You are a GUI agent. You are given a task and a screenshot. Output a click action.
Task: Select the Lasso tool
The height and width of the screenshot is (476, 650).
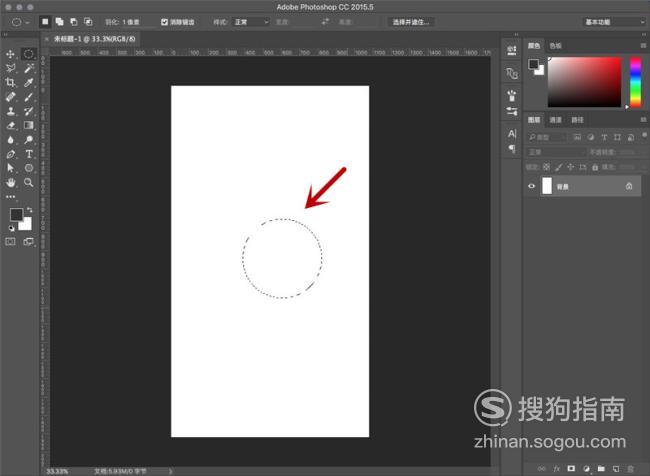[x=10, y=68]
